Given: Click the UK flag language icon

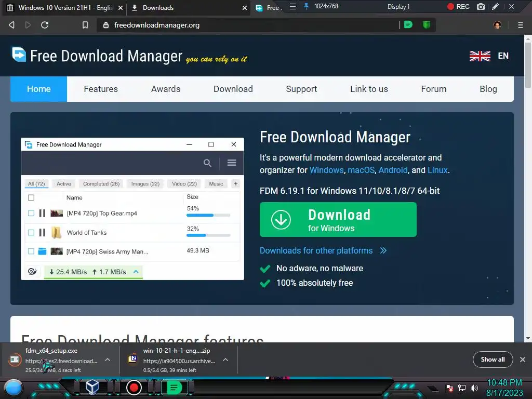Looking at the screenshot, I should (x=480, y=56).
